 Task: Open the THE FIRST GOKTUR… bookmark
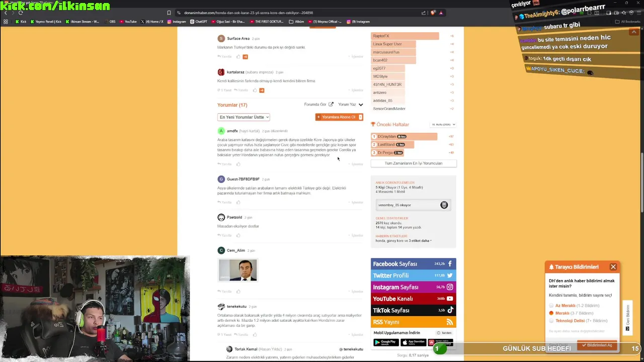tap(266, 22)
